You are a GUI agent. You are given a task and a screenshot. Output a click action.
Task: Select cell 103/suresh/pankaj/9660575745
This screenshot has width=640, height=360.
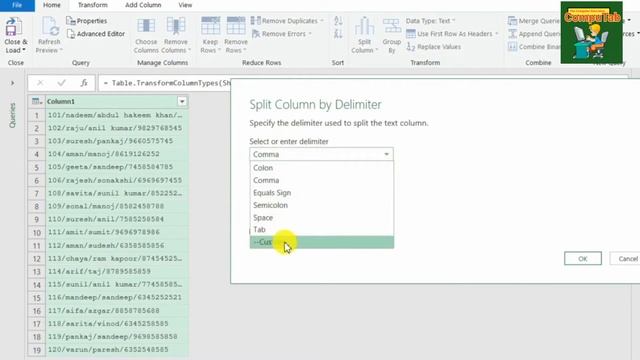pos(116,141)
